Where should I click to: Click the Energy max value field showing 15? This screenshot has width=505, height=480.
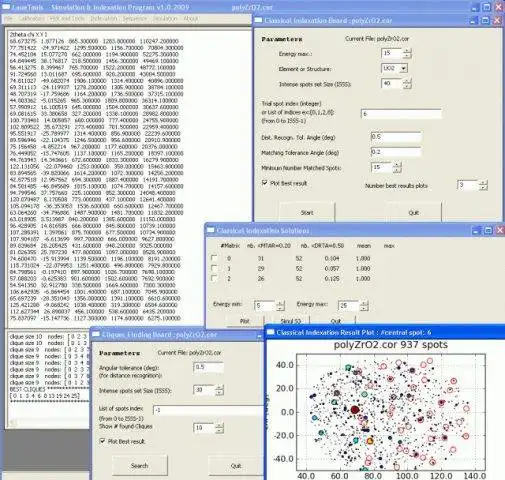[392, 53]
